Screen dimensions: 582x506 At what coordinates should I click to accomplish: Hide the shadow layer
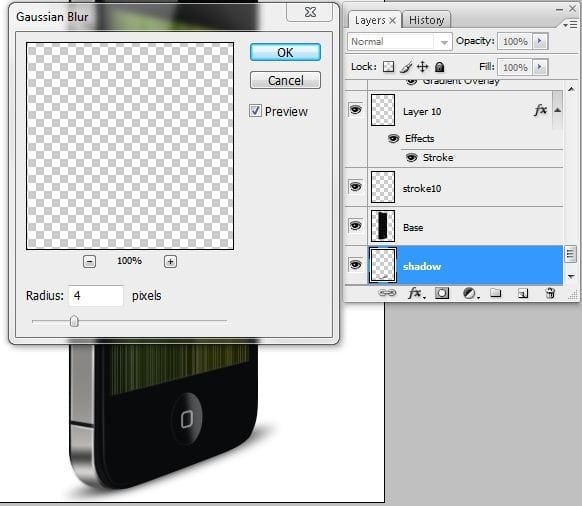355,265
